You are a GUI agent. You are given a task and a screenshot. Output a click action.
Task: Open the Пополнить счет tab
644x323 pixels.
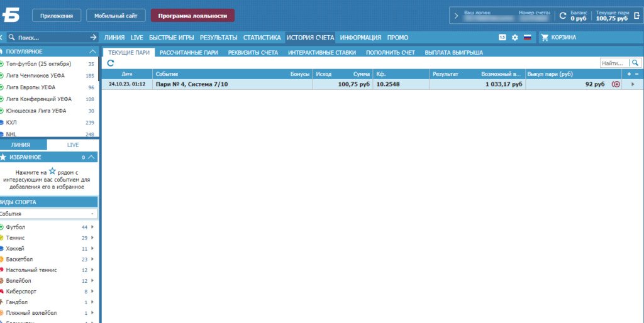tap(391, 53)
